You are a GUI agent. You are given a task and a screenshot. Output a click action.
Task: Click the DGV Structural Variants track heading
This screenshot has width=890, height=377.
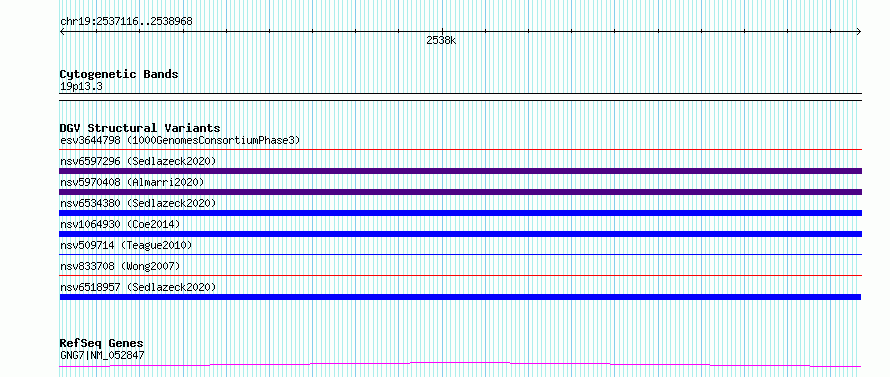tap(140, 128)
